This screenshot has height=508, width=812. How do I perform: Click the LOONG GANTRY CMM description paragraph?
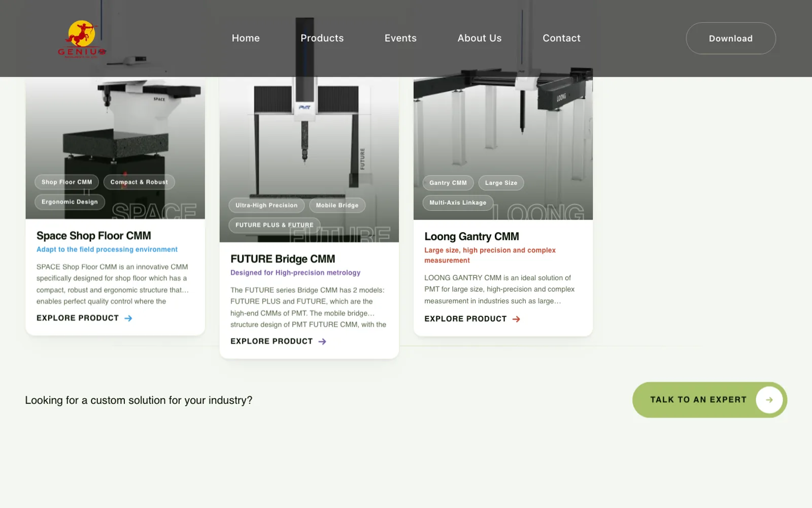(499, 290)
